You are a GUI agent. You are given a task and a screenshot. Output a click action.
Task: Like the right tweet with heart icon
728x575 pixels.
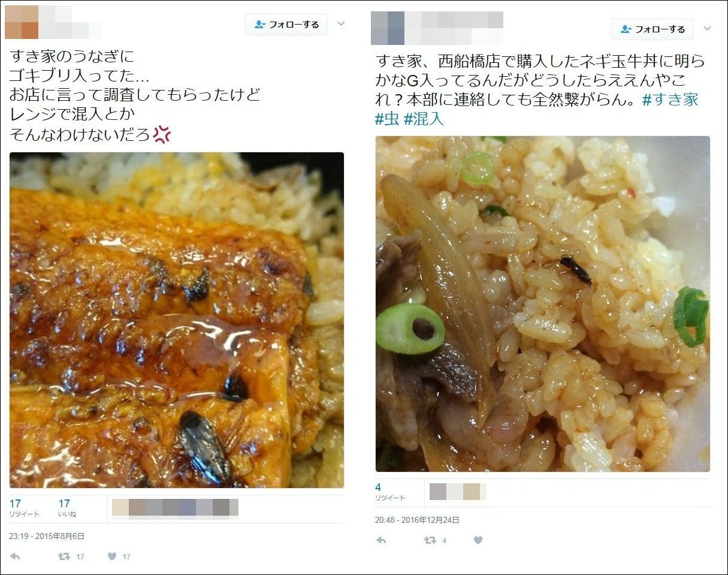478,540
